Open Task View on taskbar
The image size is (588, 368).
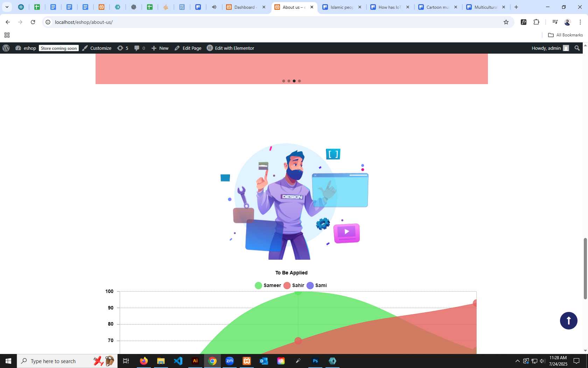pos(126,361)
